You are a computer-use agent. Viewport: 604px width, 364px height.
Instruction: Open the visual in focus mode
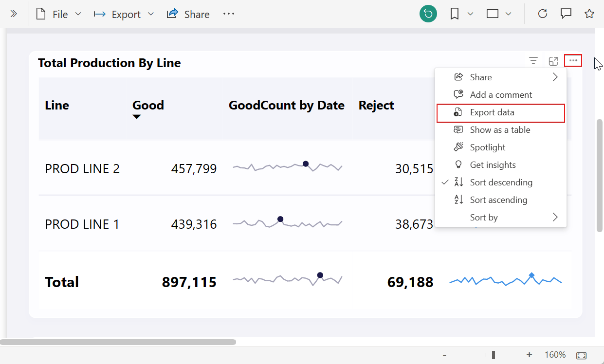pyautogui.click(x=553, y=60)
